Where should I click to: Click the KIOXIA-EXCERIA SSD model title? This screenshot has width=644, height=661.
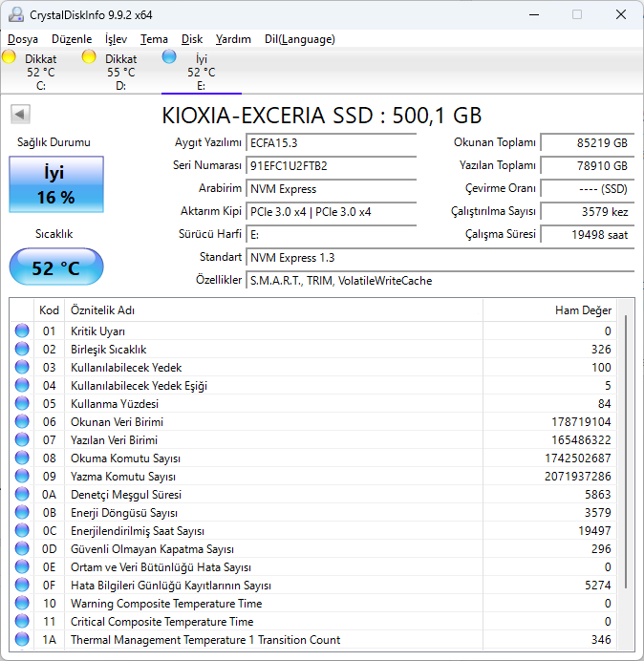click(322, 115)
